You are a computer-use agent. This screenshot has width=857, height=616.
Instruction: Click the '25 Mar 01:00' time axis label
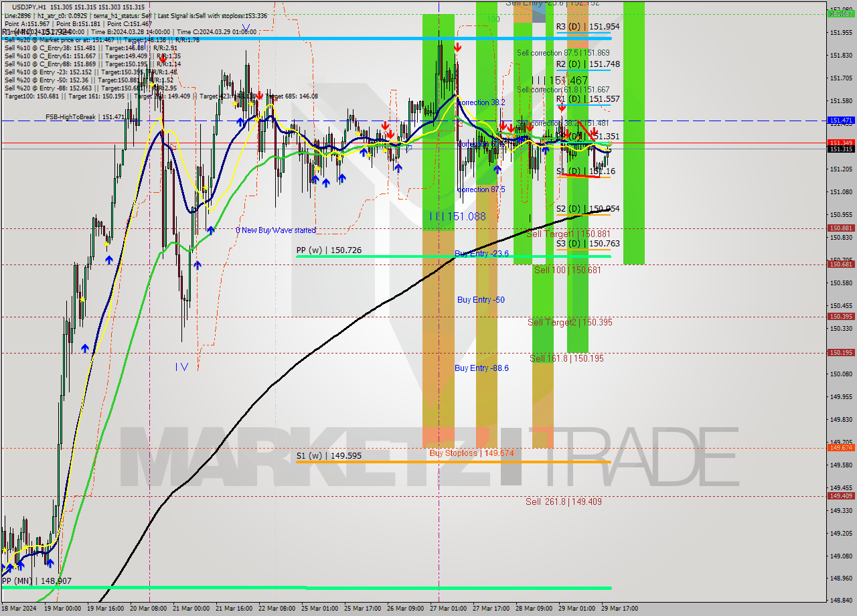pos(319,609)
